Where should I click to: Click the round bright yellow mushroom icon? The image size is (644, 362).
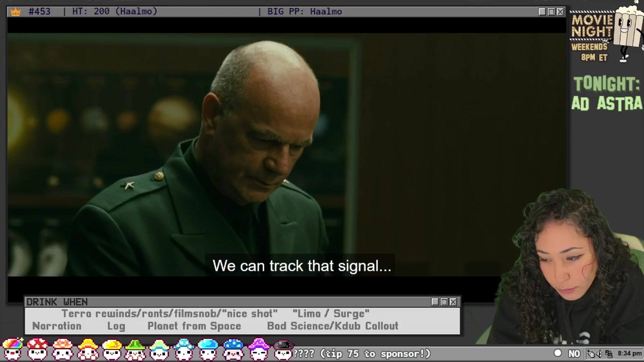tap(112, 350)
